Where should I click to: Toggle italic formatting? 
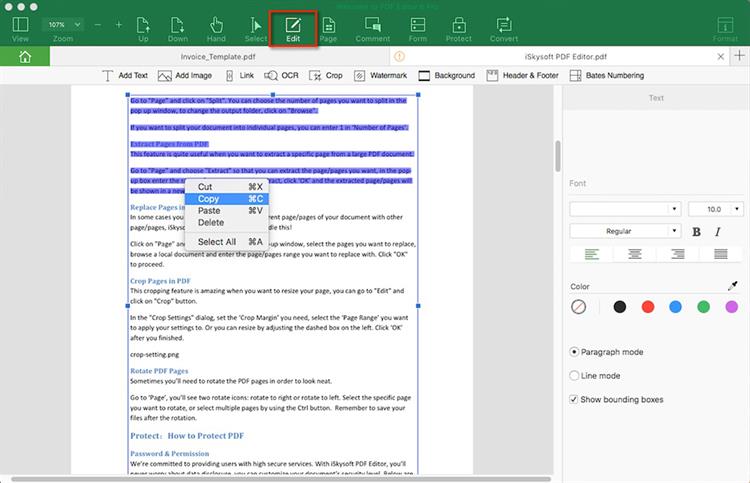point(717,232)
